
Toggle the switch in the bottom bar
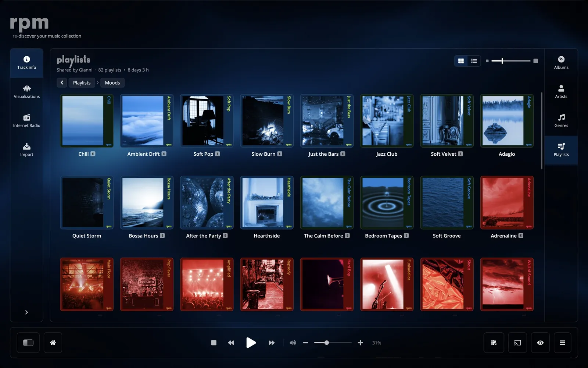(28, 343)
